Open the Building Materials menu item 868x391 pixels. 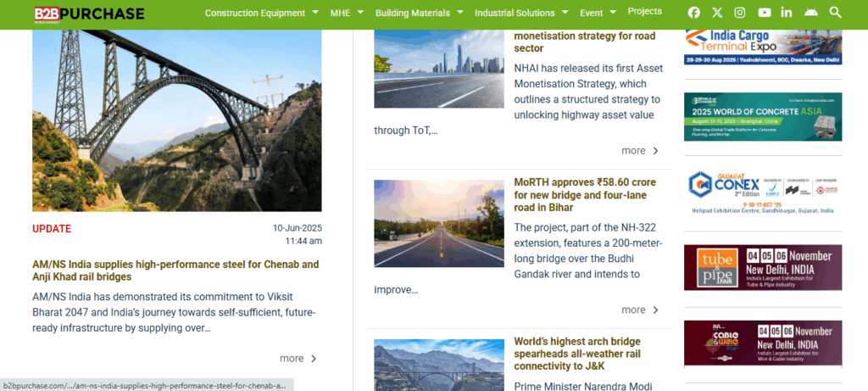(x=413, y=13)
